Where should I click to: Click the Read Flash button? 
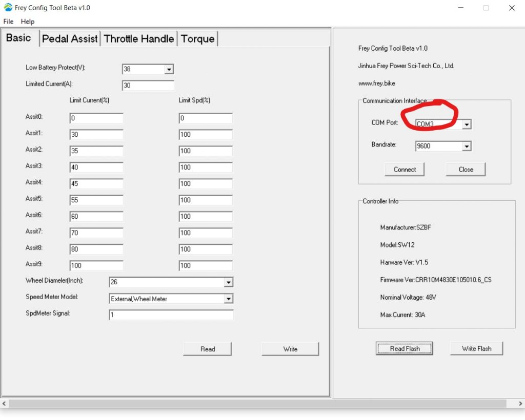pos(405,348)
